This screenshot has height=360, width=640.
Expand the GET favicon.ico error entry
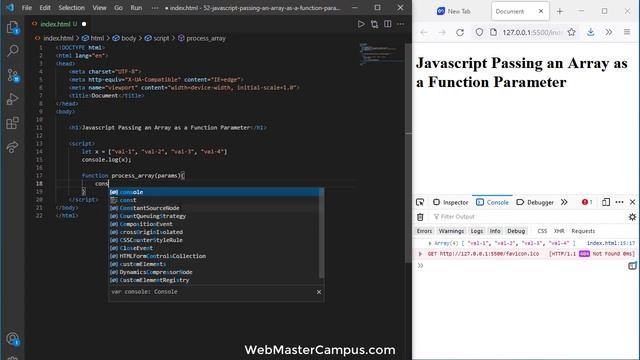click(420, 254)
